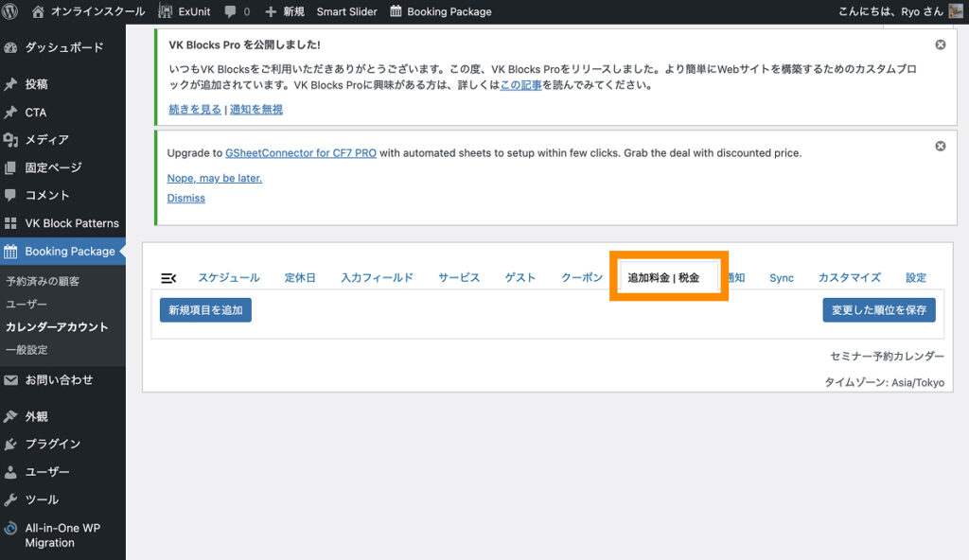969x560 pixels.
Task: Open the 新規 dropdown in admin bar
Action: [285, 12]
